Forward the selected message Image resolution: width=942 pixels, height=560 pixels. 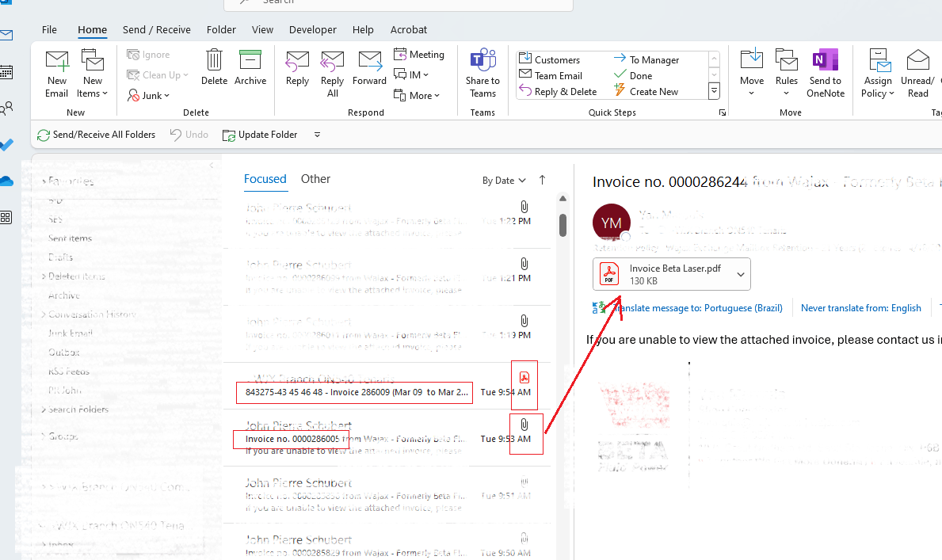coord(369,68)
